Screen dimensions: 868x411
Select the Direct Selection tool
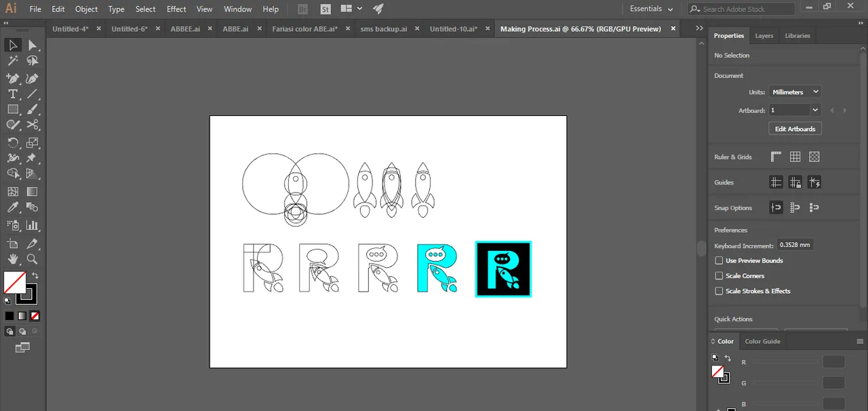[x=32, y=45]
